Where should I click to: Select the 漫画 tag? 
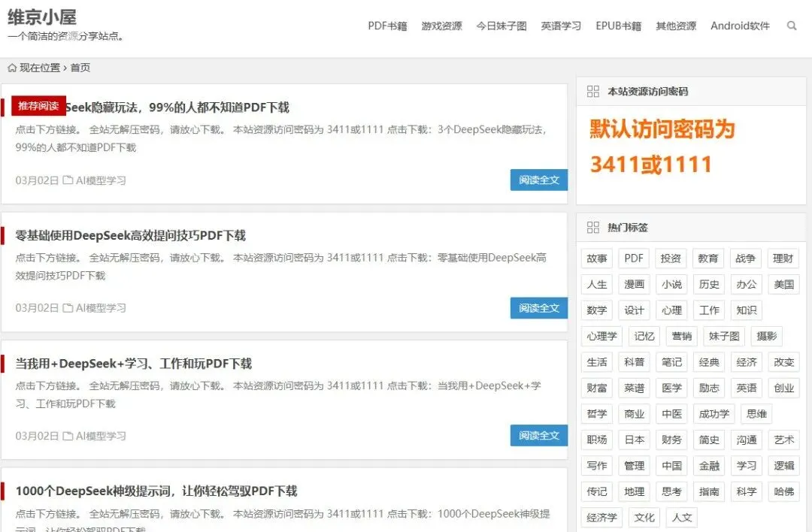(x=634, y=284)
